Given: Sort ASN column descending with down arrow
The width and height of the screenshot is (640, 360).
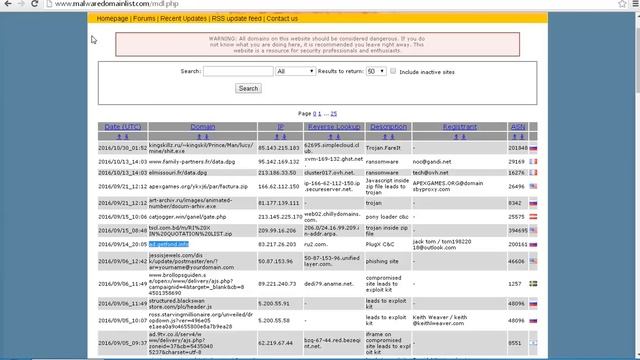Looking at the screenshot, I should 522,137.
